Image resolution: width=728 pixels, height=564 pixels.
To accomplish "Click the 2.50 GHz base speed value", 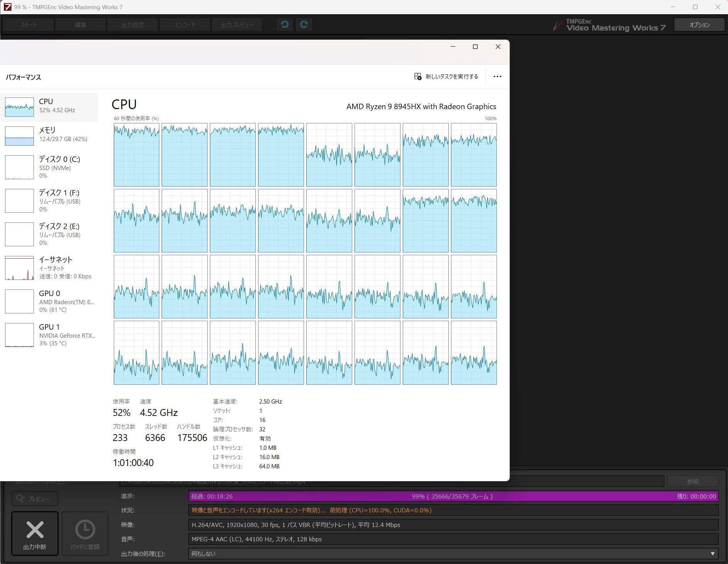I will tap(270, 401).
